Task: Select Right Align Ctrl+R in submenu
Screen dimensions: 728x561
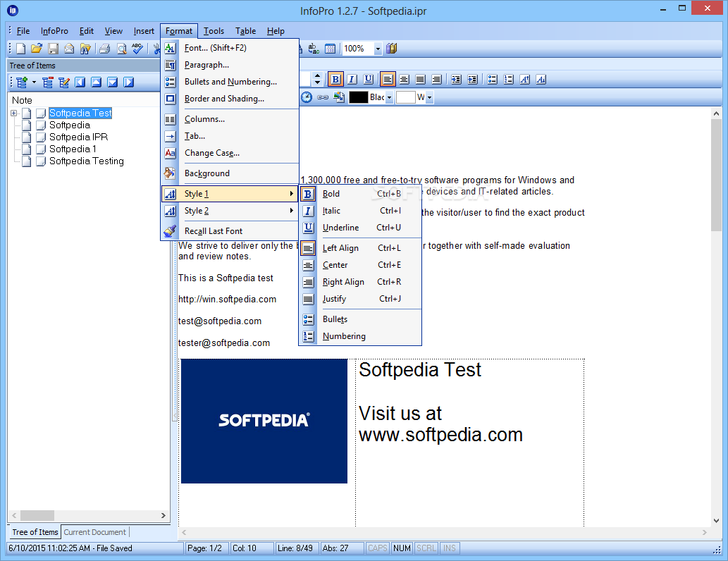Action: 360,282
